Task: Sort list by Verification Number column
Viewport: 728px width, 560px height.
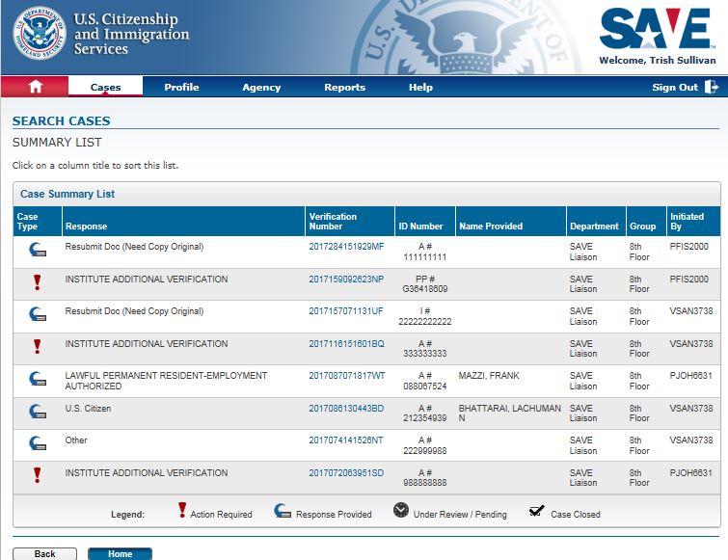Action: coord(333,222)
